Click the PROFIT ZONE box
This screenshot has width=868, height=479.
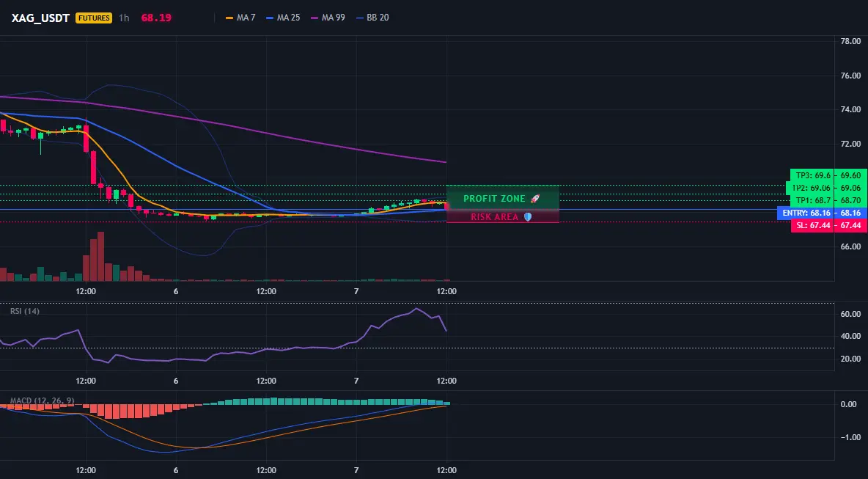pos(503,198)
